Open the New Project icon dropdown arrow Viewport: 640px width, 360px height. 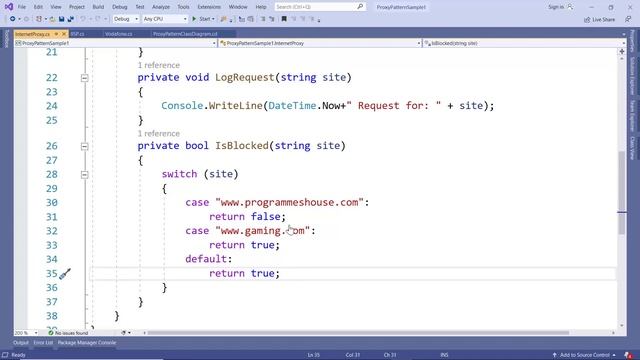(x=45, y=19)
